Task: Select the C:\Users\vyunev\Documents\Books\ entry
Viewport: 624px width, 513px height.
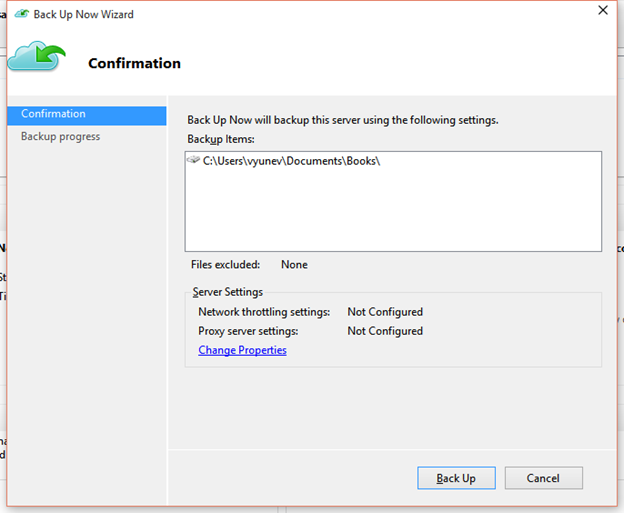Action: (291, 161)
